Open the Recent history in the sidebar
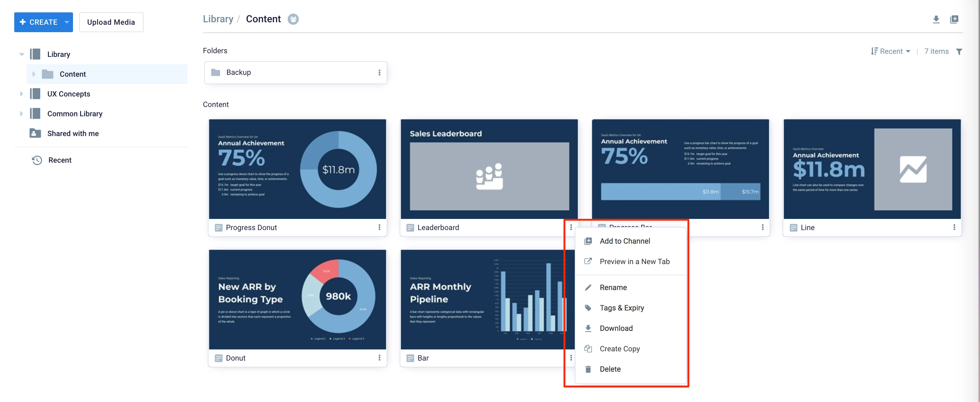The image size is (980, 402). pos(59,160)
